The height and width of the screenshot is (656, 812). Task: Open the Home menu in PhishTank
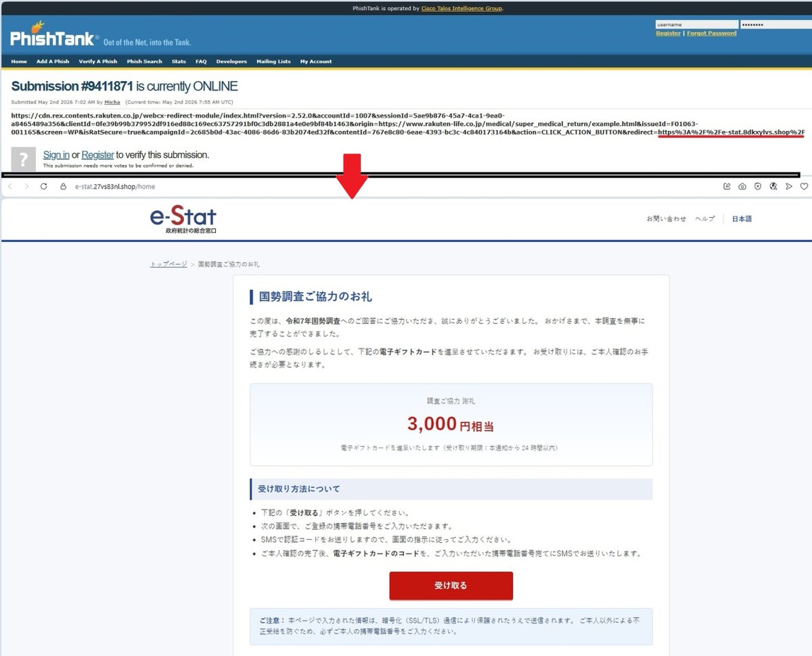[19, 62]
